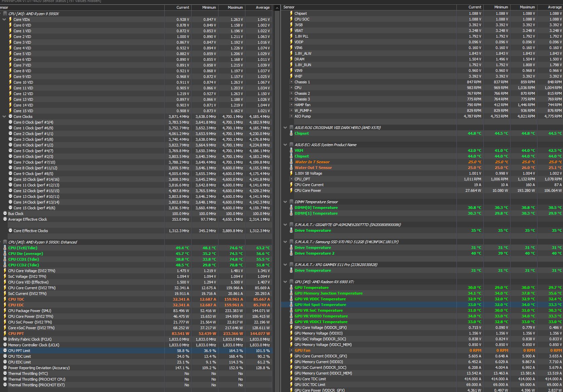Viewport: 563px width, 392px height.
Task: Select the 1.00V SB Voltage row
Action: tap(422, 173)
